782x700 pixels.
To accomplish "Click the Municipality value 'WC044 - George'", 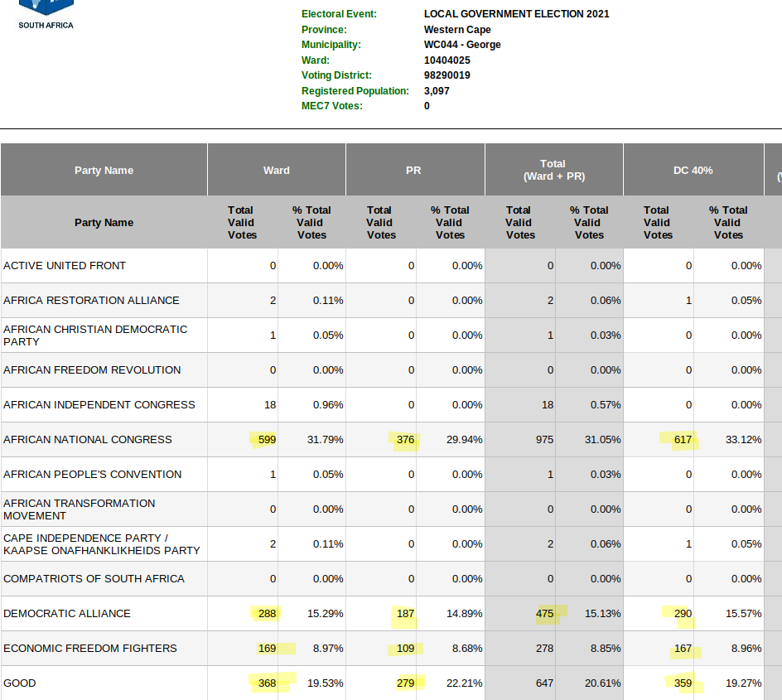I will (461, 45).
